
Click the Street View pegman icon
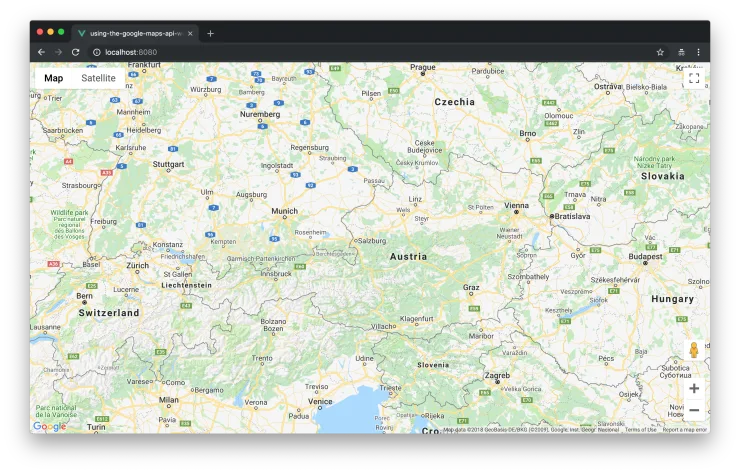(694, 350)
